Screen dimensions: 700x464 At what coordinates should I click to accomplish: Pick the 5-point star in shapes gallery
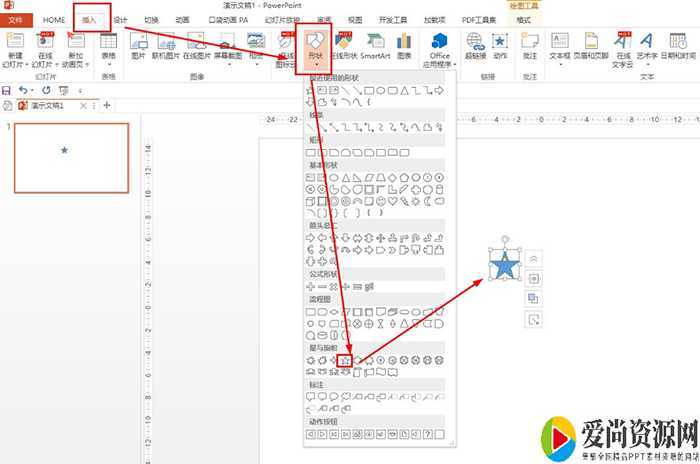coord(343,359)
